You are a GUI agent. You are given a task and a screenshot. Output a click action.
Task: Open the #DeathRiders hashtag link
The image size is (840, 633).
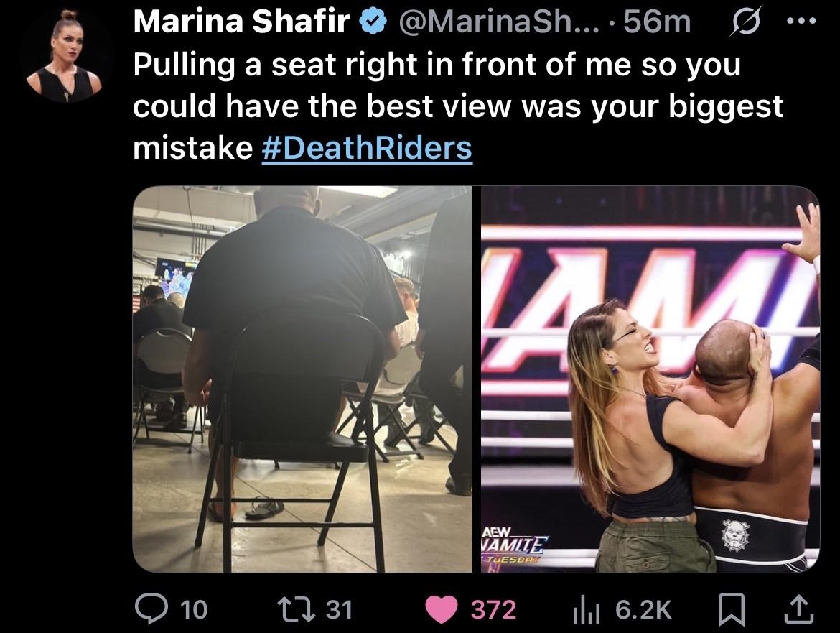click(367, 148)
